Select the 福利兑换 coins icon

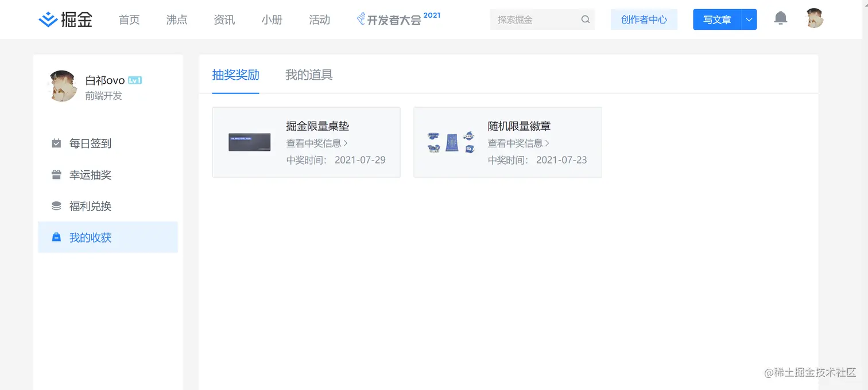56,205
